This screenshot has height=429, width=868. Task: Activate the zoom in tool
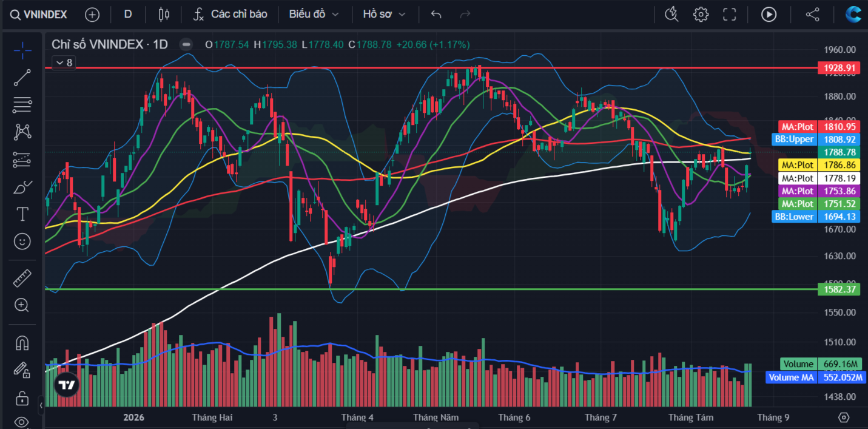22,305
